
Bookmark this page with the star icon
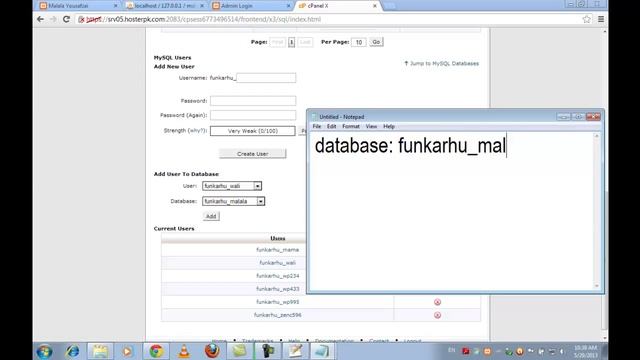click(x=587, y=19)
